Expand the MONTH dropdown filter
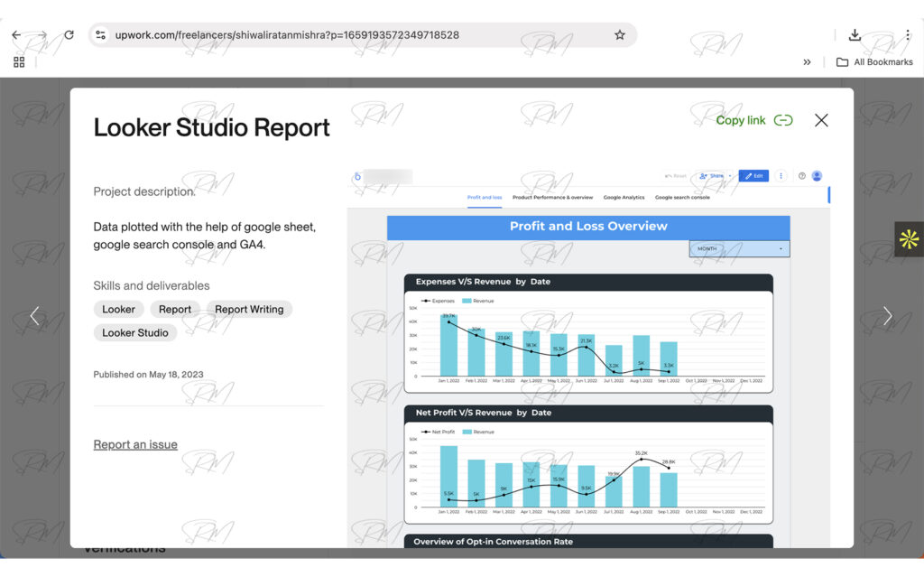 (x=740, y=249)
